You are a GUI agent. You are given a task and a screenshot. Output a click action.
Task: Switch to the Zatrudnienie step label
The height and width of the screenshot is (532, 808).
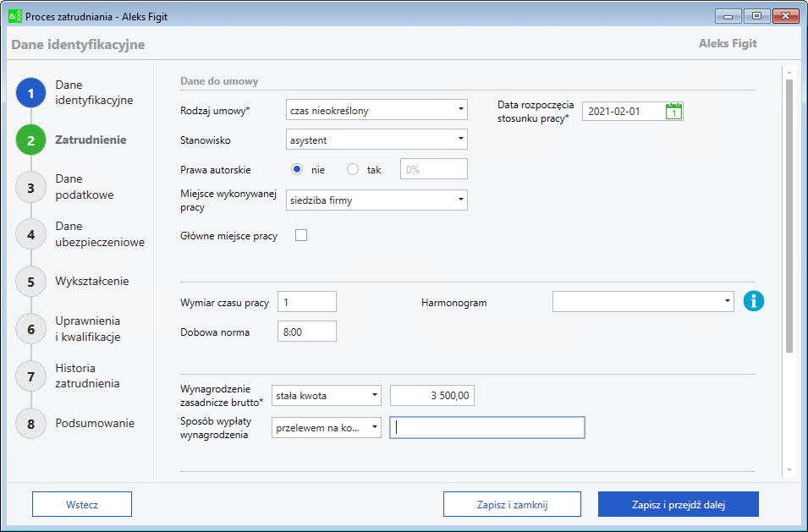pos(91,140)
